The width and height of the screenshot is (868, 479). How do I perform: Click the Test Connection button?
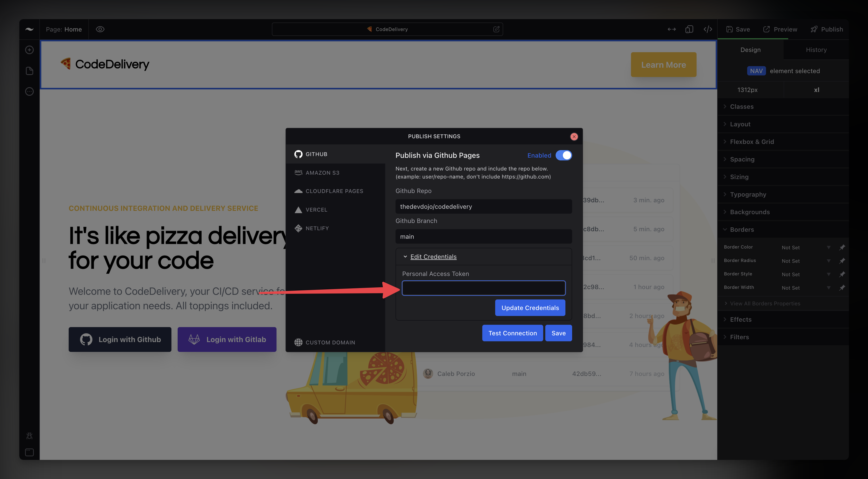[x=512, y=333]
